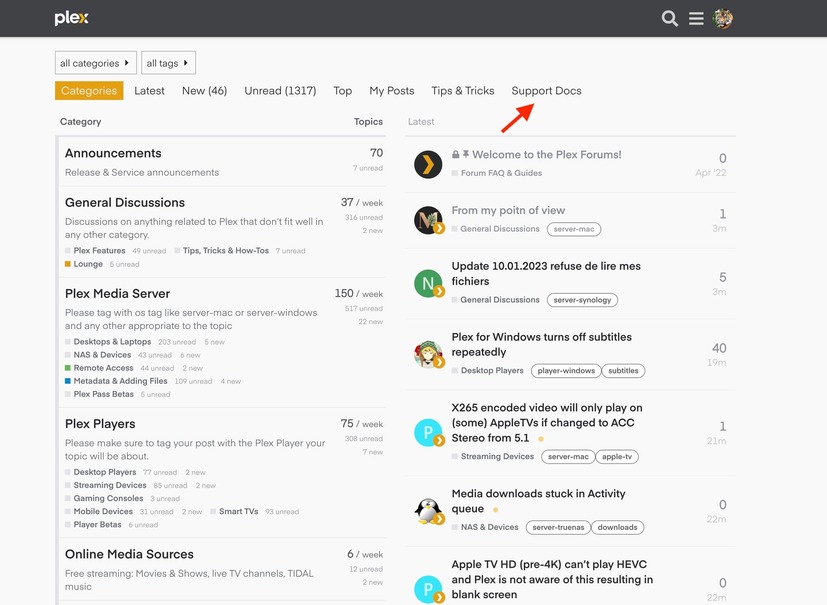Open the Plex Players category
This screenshot has width=827, height=605.
point(100,424)
